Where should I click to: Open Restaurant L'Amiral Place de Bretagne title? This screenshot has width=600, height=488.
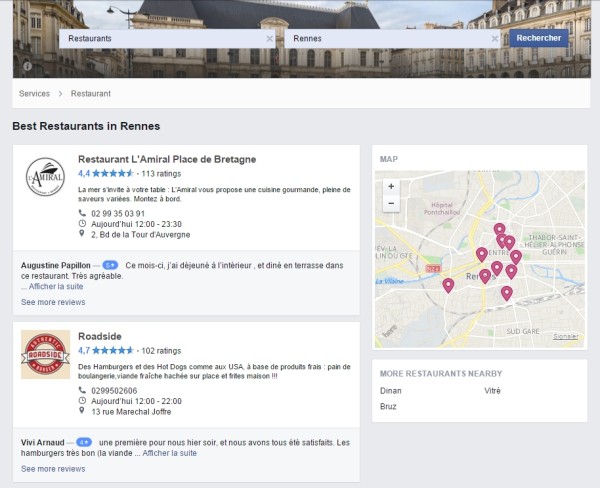167,159
